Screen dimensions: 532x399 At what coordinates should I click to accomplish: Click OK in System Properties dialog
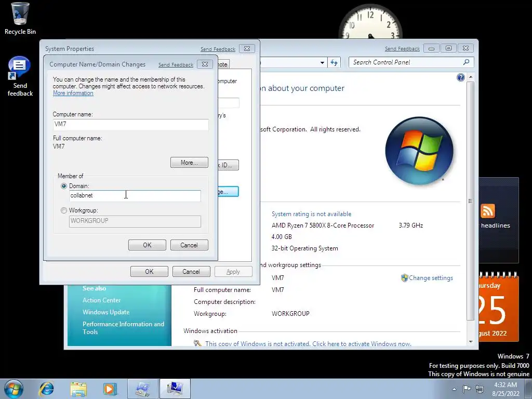[x=149, y=271]
